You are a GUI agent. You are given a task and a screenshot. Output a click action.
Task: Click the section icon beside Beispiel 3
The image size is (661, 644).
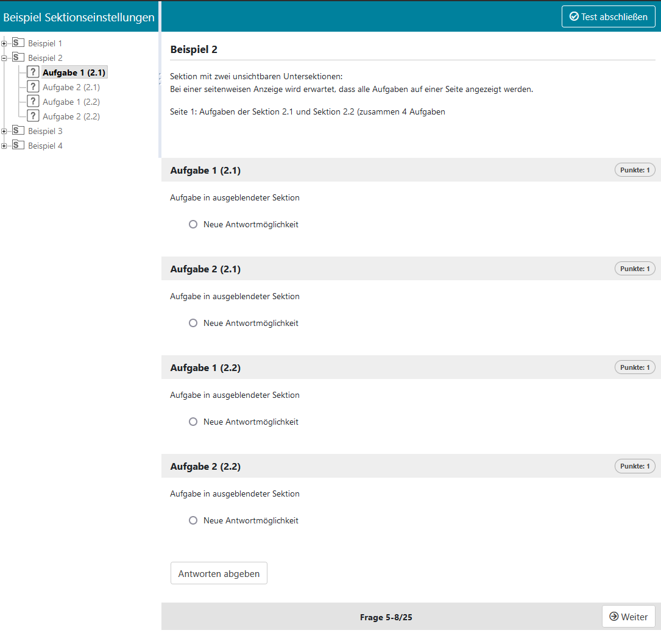click(18, 131)
